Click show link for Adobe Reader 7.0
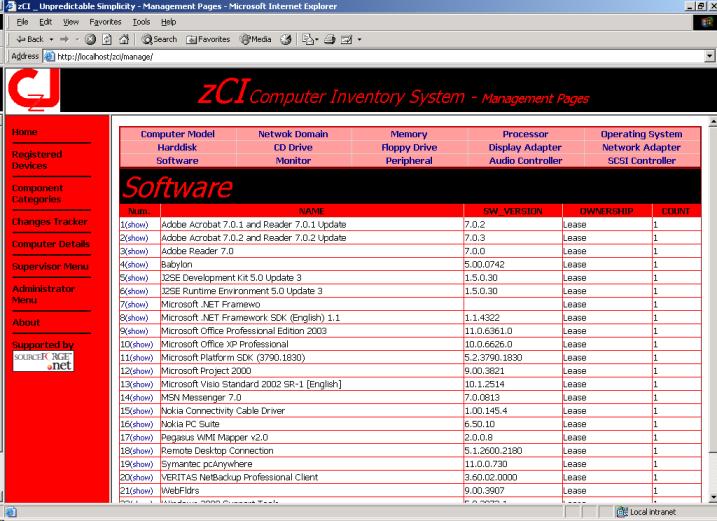Screen dimensions: 717x521 coord(137,252)
